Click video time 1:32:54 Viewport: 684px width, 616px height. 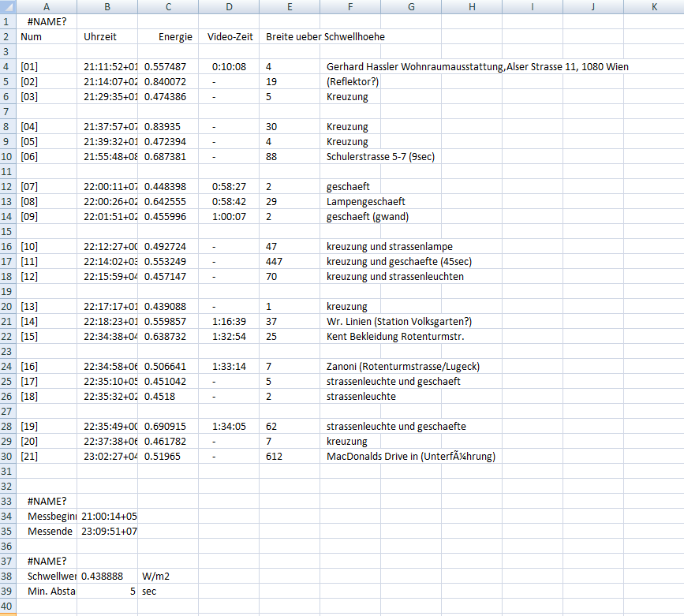pos(229,336)
